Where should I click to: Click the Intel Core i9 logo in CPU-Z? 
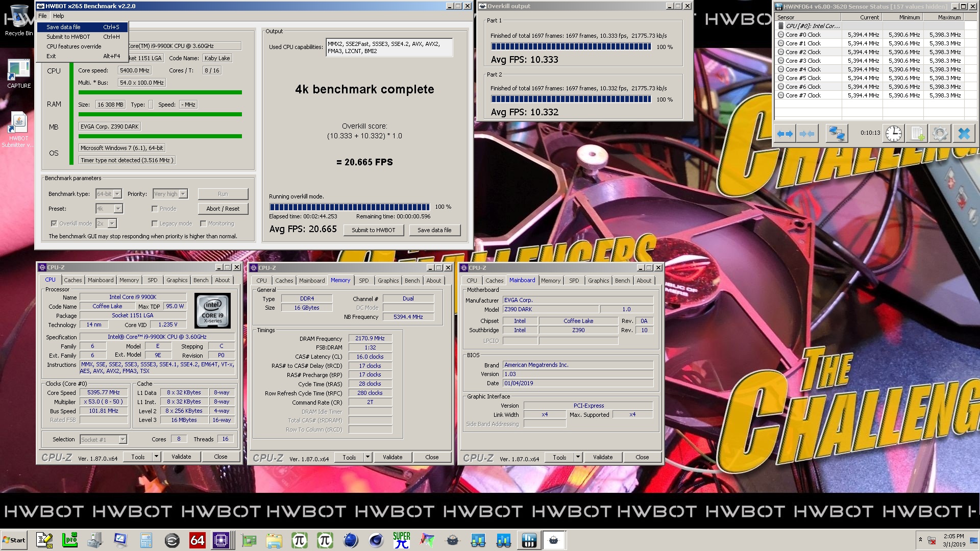[x=212, y=310]
